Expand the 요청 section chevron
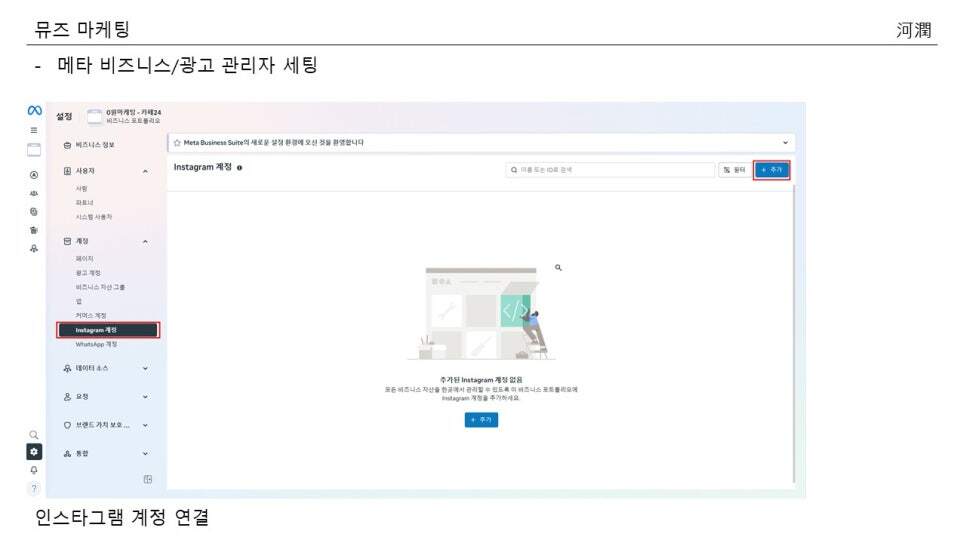966x543 pixels. pyautogui.click(x=145, y=396)
